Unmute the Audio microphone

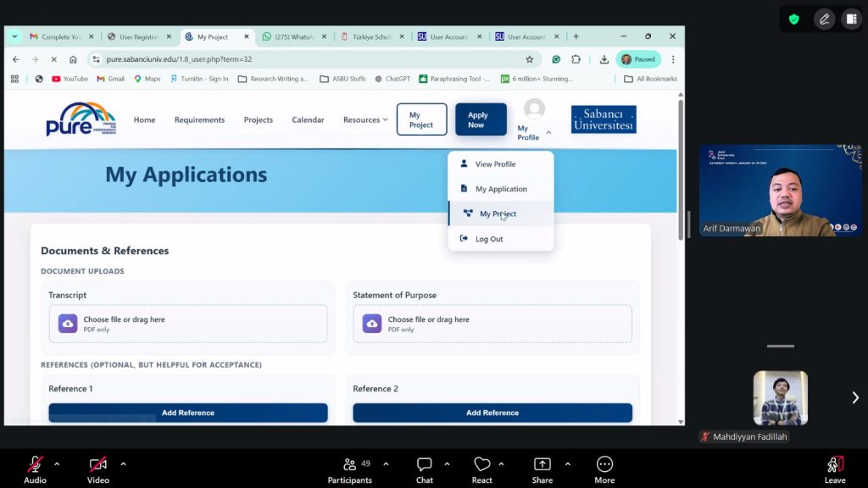35,464
